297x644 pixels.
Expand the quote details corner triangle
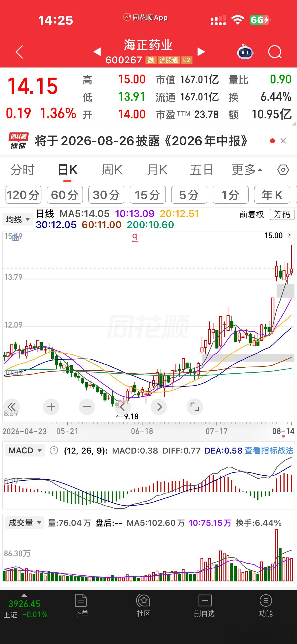(294, 124)
